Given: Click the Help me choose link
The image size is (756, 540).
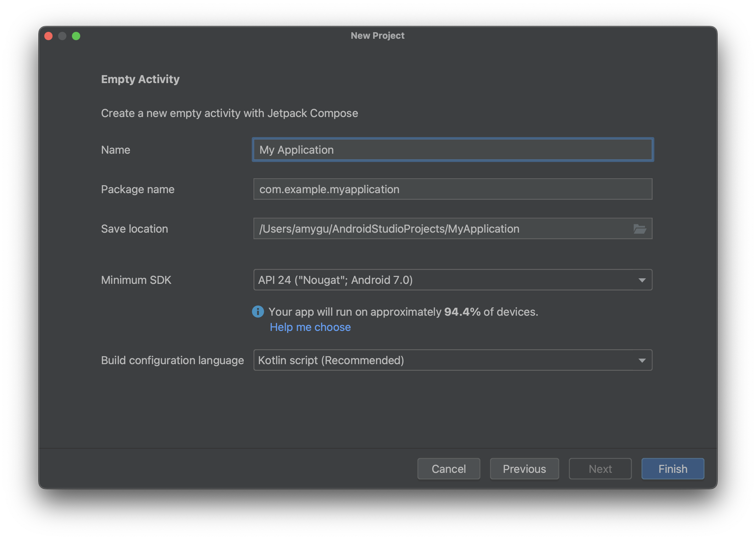Looking at the screenshot, I should pos(310,327).
